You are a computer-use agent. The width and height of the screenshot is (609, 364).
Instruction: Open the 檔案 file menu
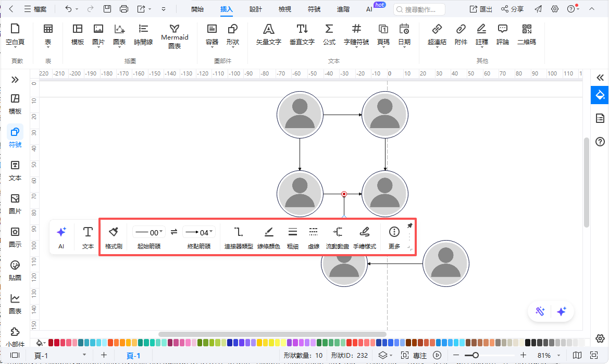pyautogui.click(x=35, y=9)
